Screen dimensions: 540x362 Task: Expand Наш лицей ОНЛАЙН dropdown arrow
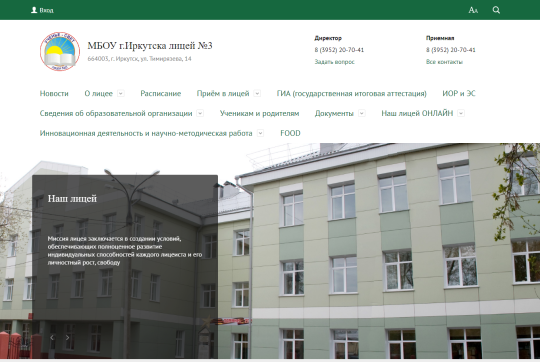click(461, 113)
